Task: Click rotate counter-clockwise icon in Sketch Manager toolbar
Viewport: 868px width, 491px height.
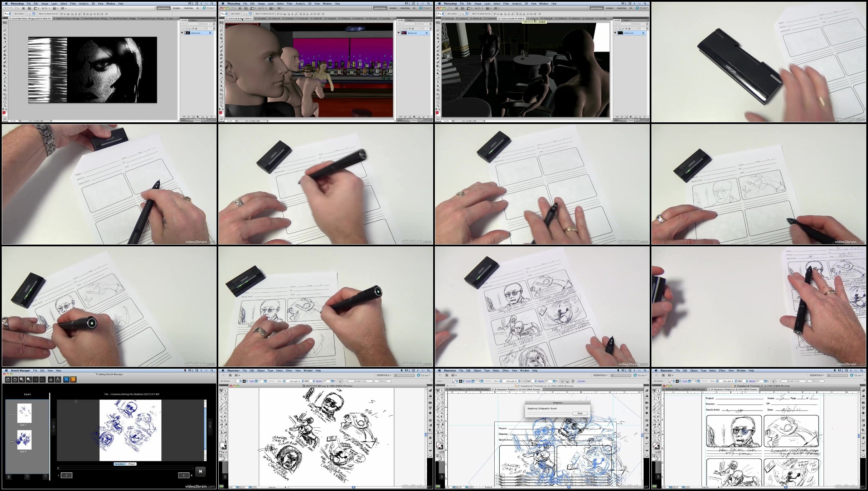Action: click(15, 379)
